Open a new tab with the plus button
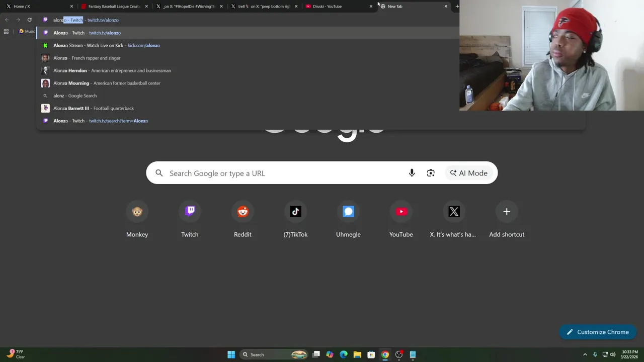This screenshot has height=362, width=644. tap(457, 6)
